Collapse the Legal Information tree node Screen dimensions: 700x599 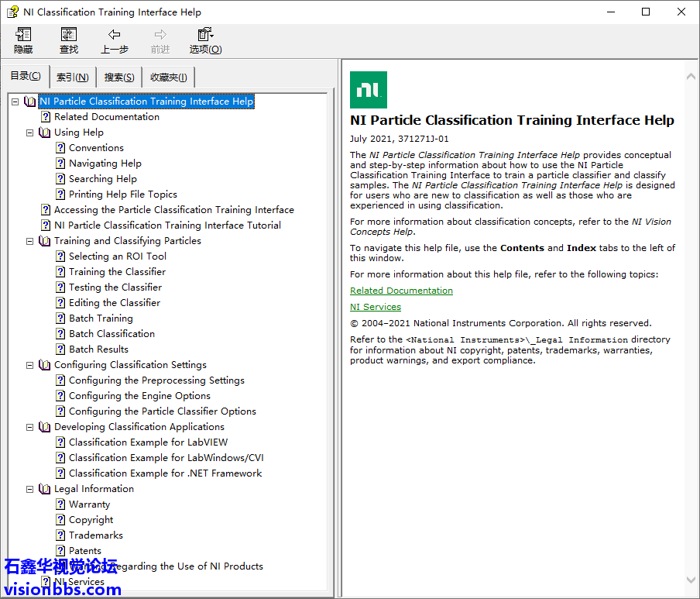coord(30,490)
